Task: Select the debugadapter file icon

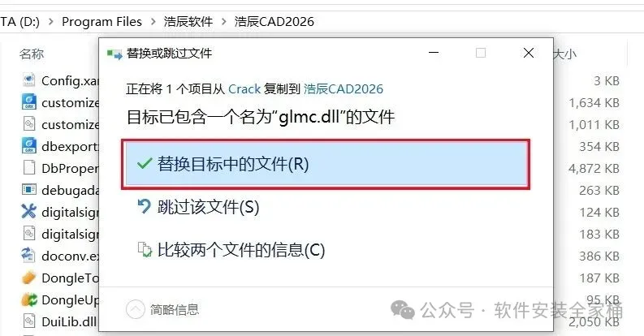Action: (x=28, y=190)
